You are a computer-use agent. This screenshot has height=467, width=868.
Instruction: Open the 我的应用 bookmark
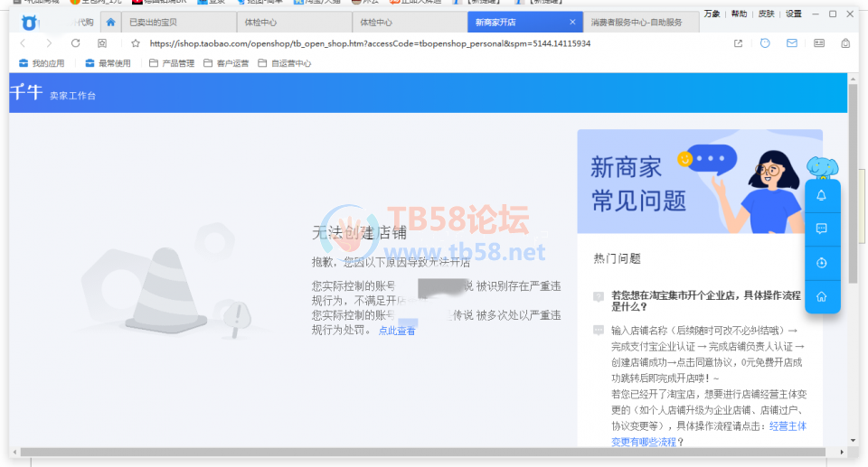point(42,63)
